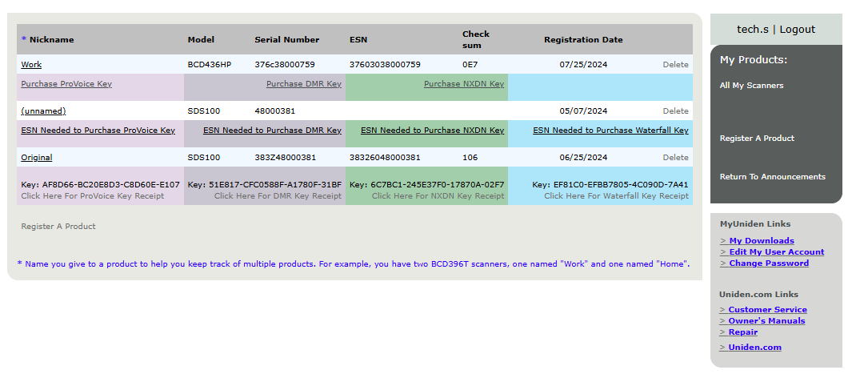Click the Nickname column header
The height and width of the screenshot is (386, 868).
point(51,39)
